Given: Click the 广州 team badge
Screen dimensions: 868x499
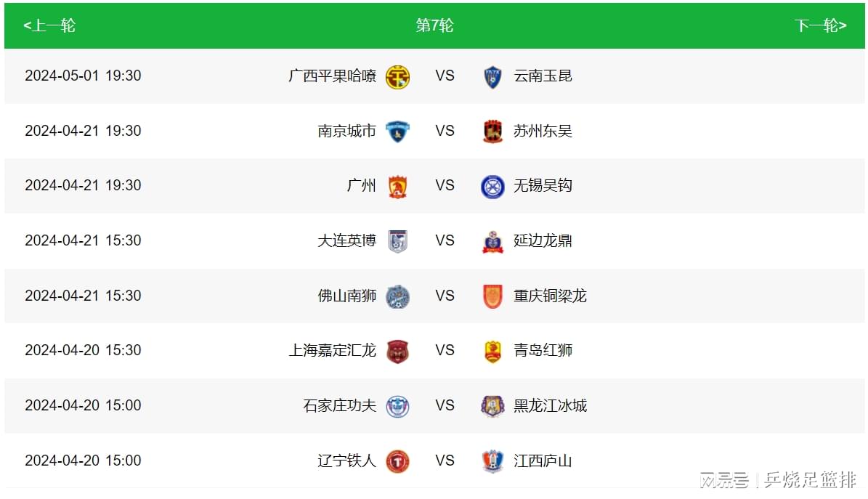Looking at the screenshot, I should coord(397,186).
